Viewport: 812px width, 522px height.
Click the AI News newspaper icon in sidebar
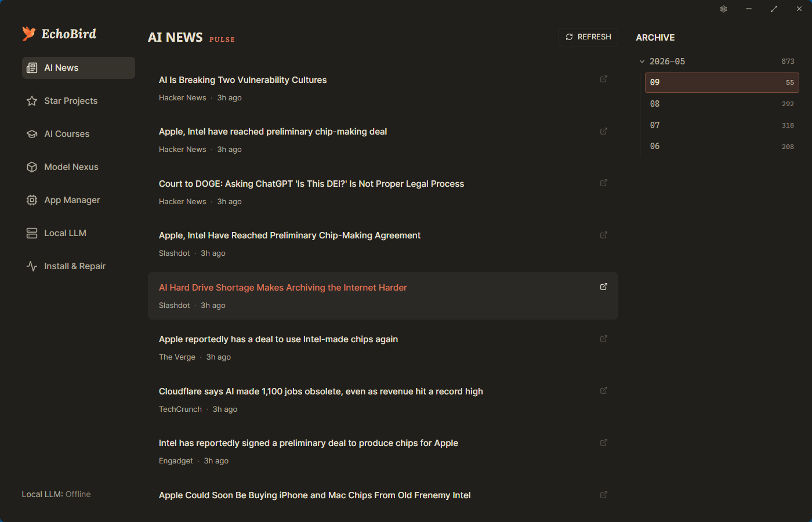[x=32, y=68]
